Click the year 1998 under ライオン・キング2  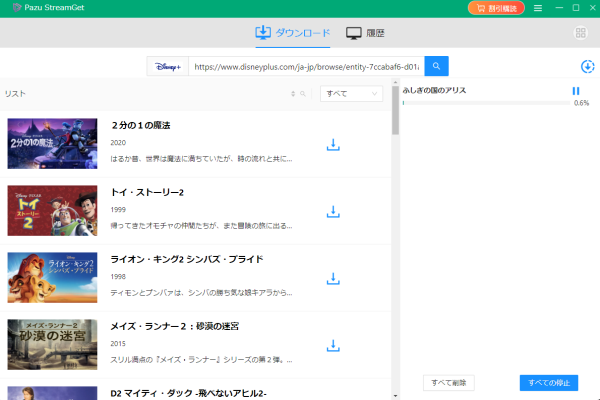click(118, 276)
